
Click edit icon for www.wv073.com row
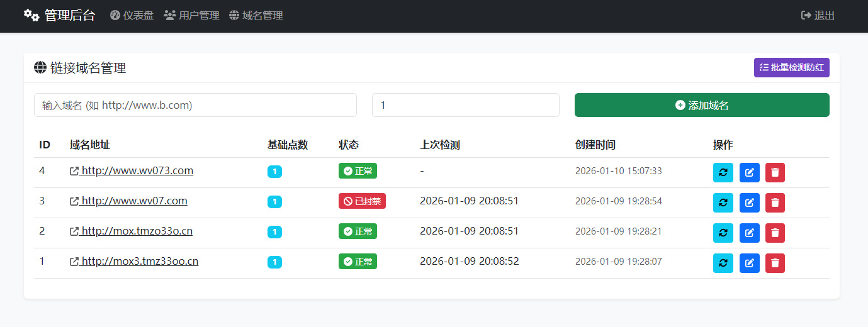click(749, 172)
